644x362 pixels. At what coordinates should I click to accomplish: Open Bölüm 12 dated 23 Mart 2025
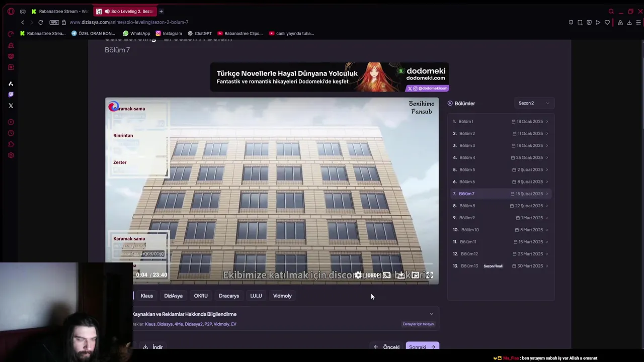tap(500, 254)
